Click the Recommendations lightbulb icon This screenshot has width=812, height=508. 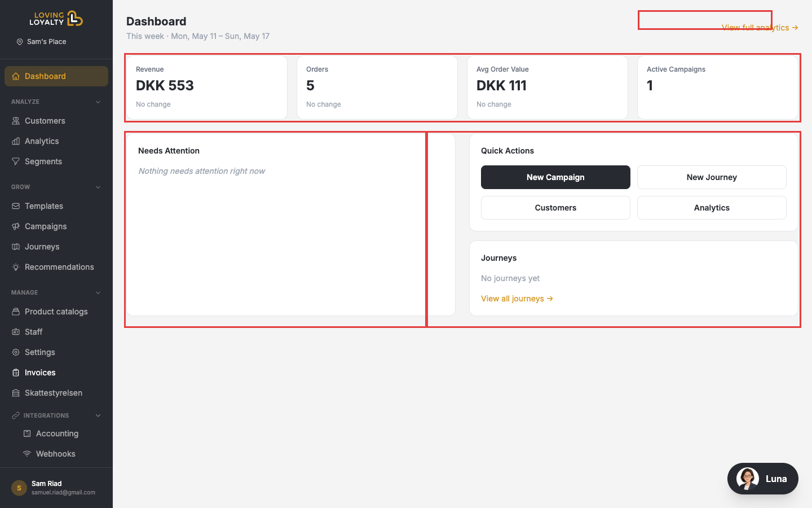16,267
